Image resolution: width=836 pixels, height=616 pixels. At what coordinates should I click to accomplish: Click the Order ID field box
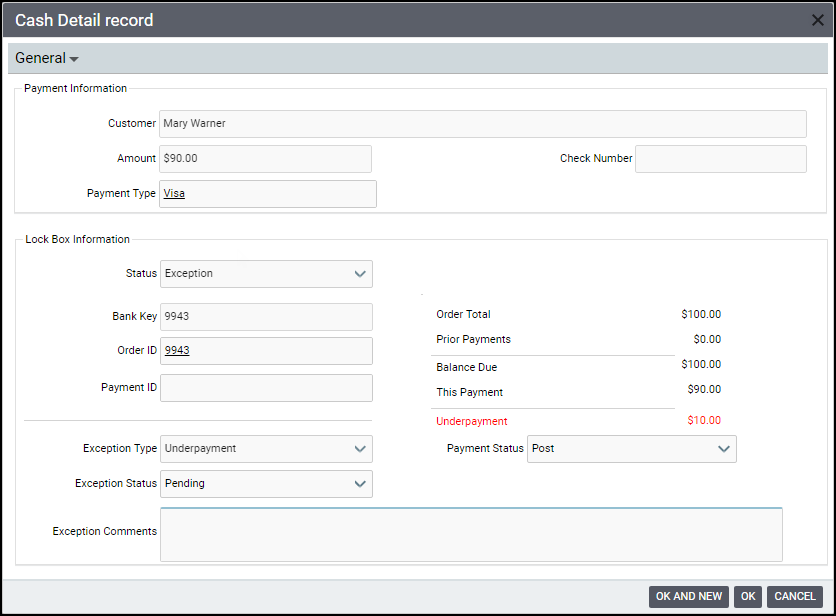[266, 351]
